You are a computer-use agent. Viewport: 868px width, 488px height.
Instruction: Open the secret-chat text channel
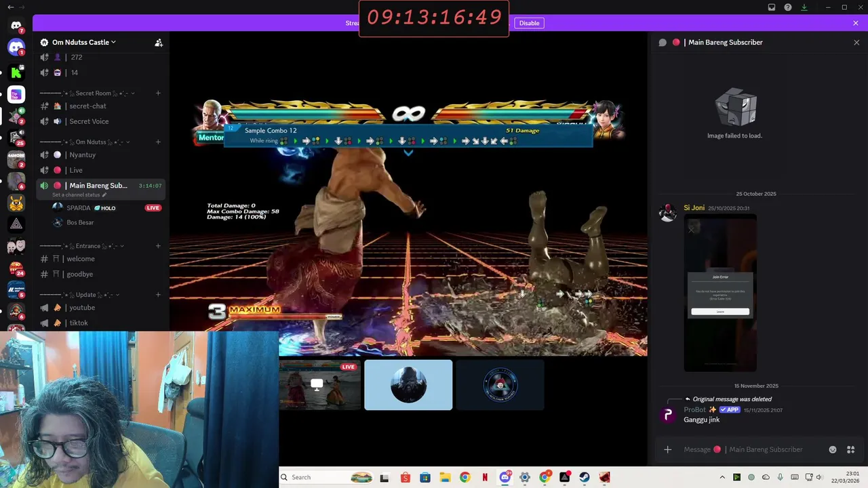101,106
